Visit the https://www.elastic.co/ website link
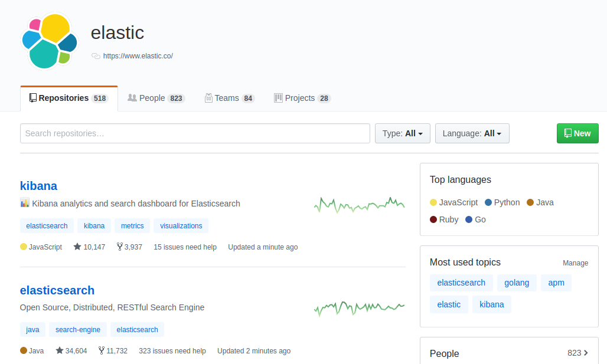Image resolution: width=607 pixels, height=364 pixels. [138, 56]
